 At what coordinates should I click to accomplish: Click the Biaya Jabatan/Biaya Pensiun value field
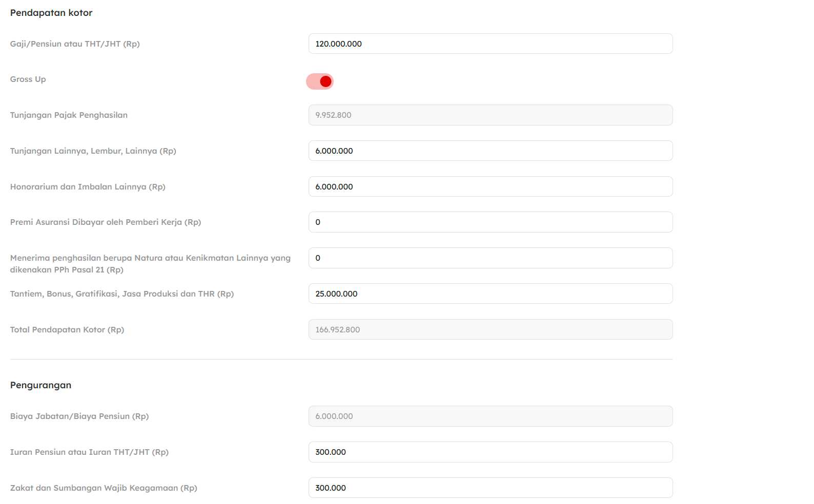click(490, 416)
